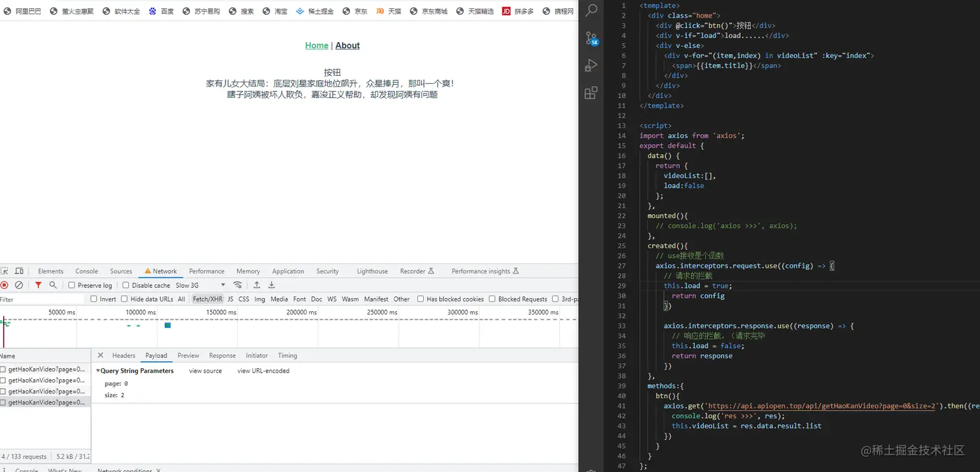Open the Timing tab of the request
Viewport: 980px width, 472px height.
coord(287,355)
